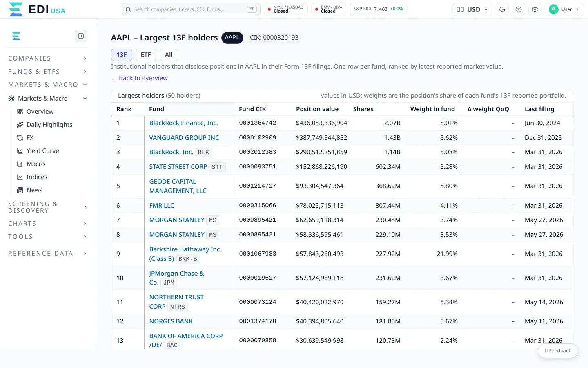Click the user avatar letter A
Image resolution: width=588 pixels, height=368 pixels.
pyautogui.click(x=554, y=9)
